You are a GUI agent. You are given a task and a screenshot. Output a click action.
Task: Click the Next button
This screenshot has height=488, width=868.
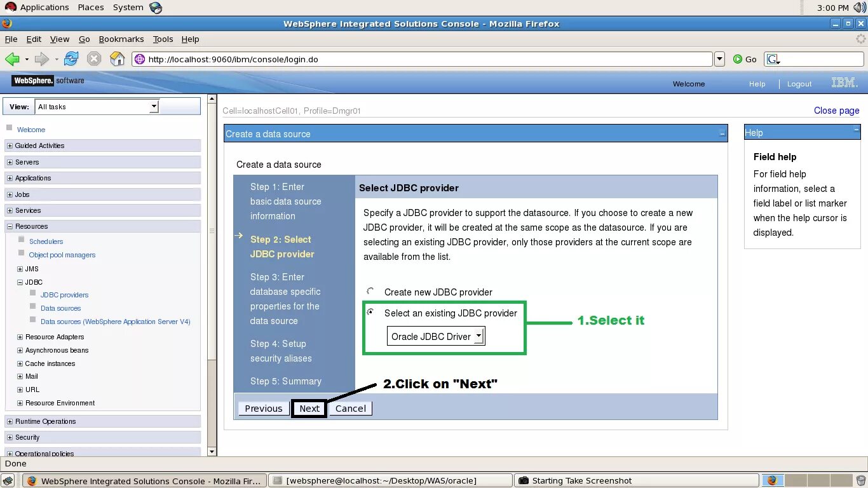point(309,409)
